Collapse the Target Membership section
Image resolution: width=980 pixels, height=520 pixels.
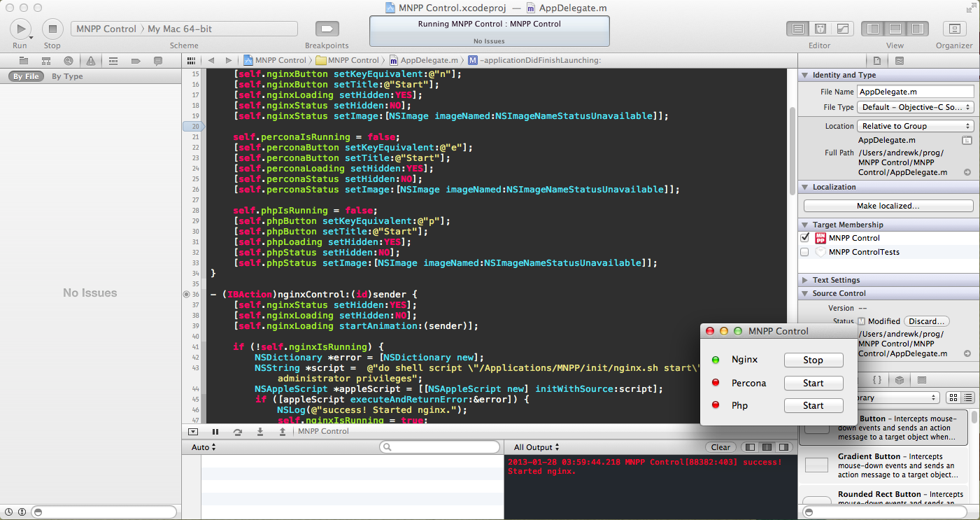pos(804,225)
